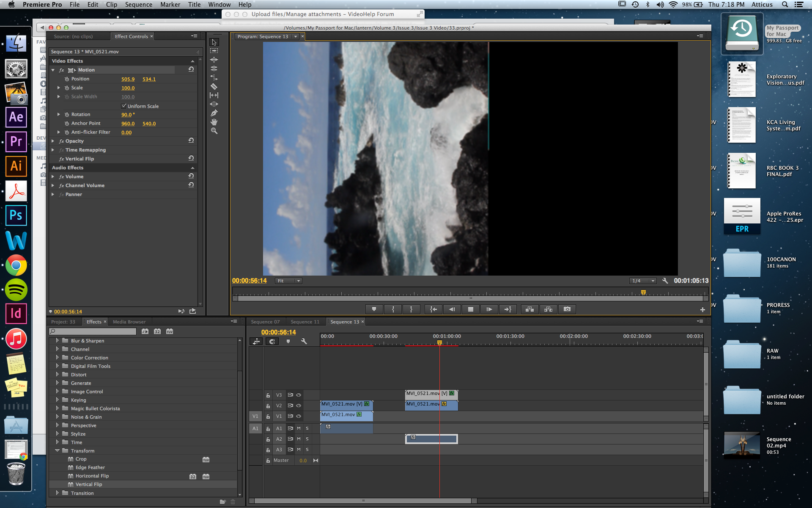The height and width of the screenshot is (508, 812).
Task: Expand the Color Correction effects folder
Action: 58,358
